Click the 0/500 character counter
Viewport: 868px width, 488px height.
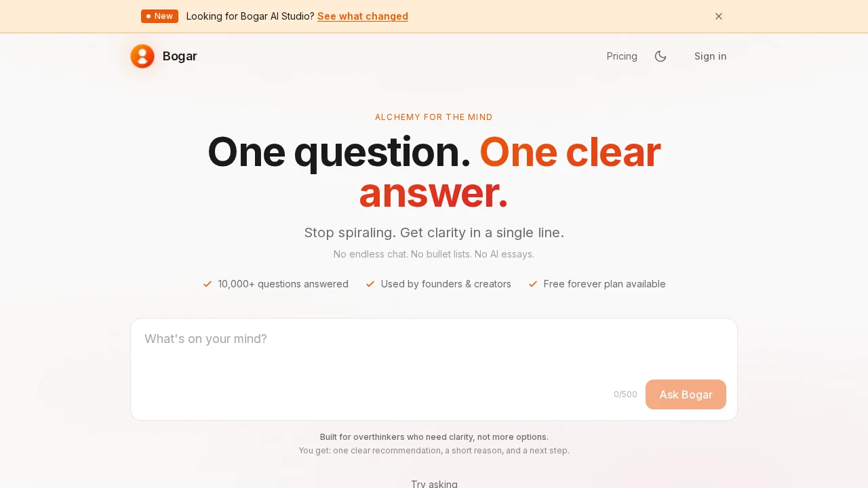tap(625, 394)
